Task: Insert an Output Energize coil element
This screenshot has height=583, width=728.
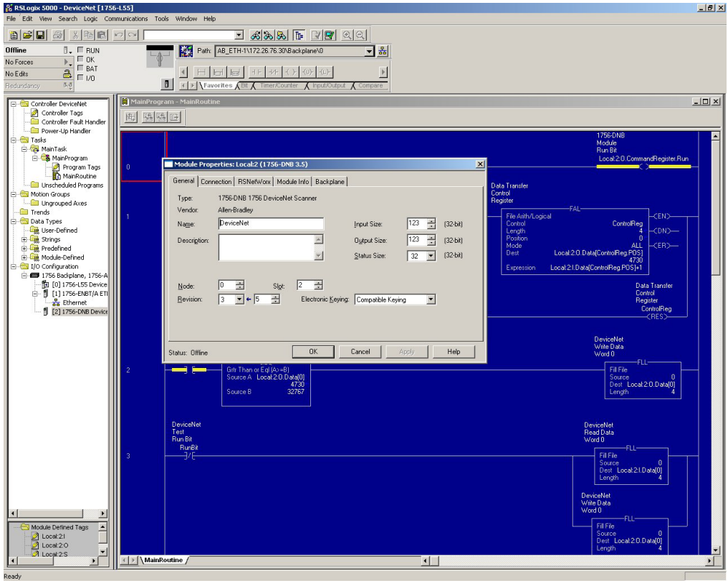Action: (290, 72)
